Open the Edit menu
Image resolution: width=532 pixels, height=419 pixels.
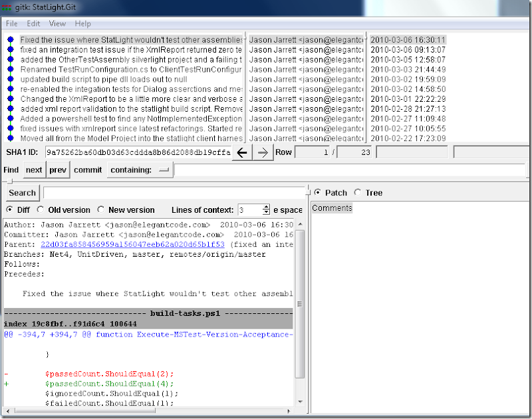pos(33,24)
